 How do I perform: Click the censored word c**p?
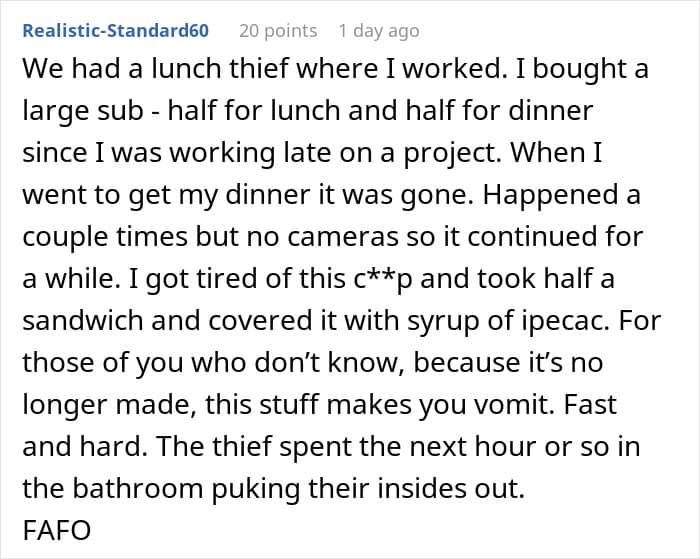click(x=383, y=279)
